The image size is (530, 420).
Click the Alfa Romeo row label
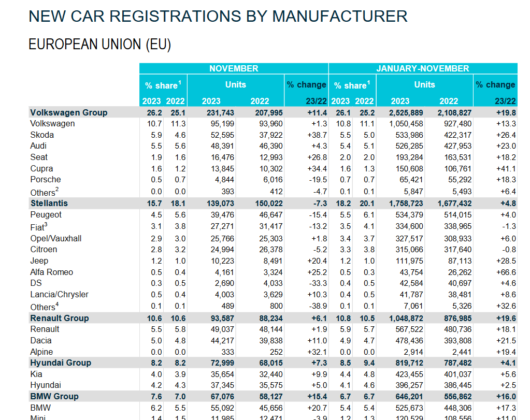coord(52,272)
